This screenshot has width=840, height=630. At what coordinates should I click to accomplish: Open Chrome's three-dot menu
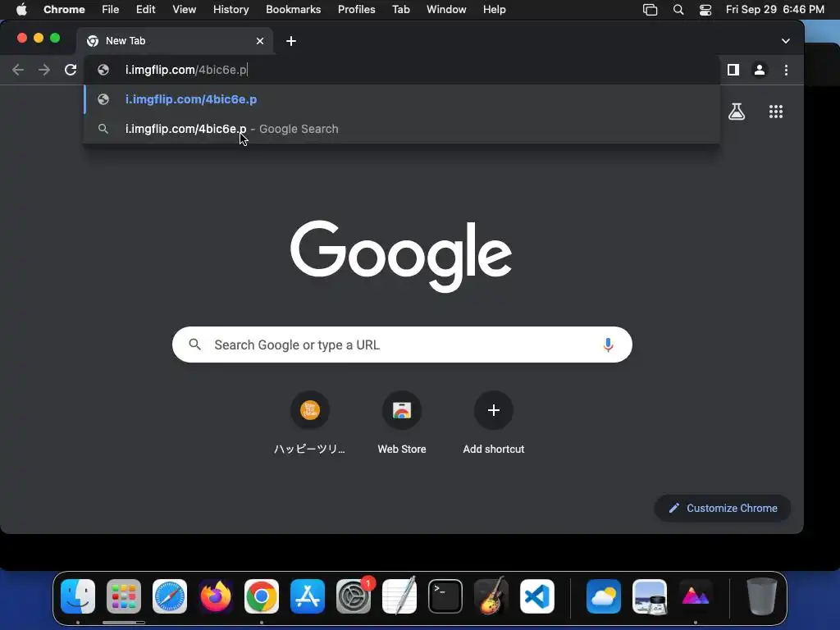click(786, 70)
